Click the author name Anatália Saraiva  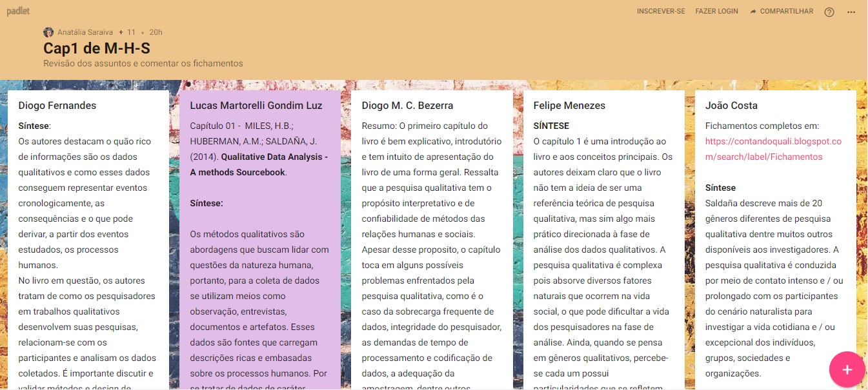(85, 32)
